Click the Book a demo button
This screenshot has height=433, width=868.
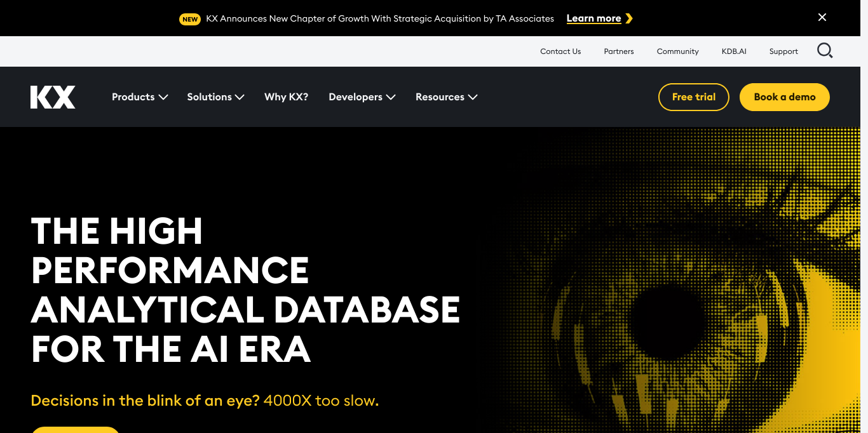pyautogui.click(x=784, y=97)
